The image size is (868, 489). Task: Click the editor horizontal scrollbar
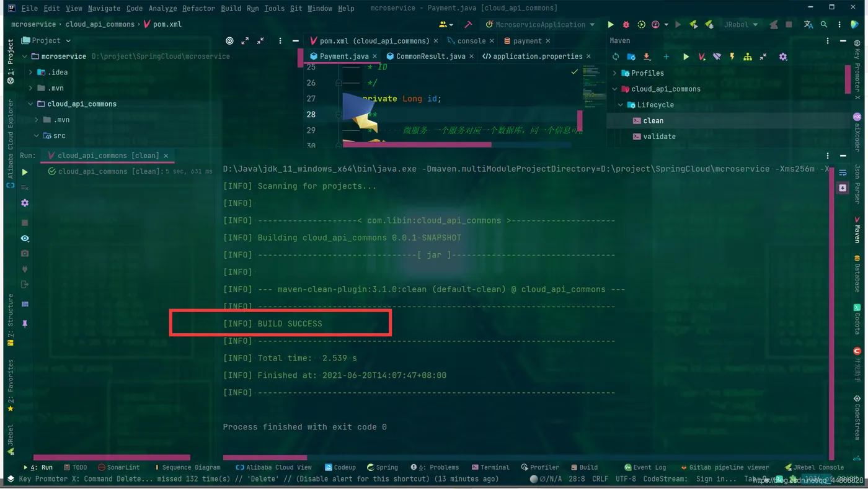[417, 145]
